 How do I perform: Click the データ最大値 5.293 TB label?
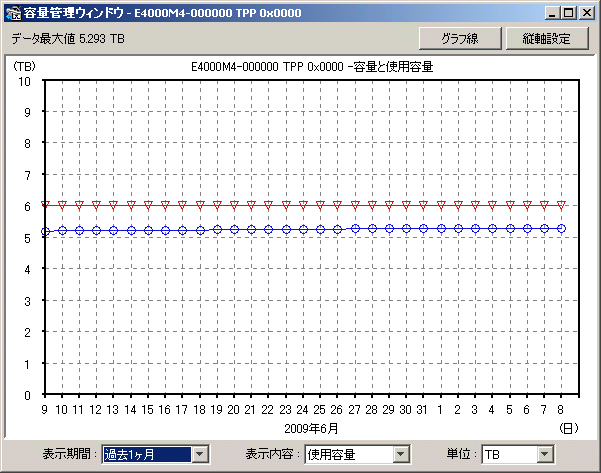[x=68, y=39]
